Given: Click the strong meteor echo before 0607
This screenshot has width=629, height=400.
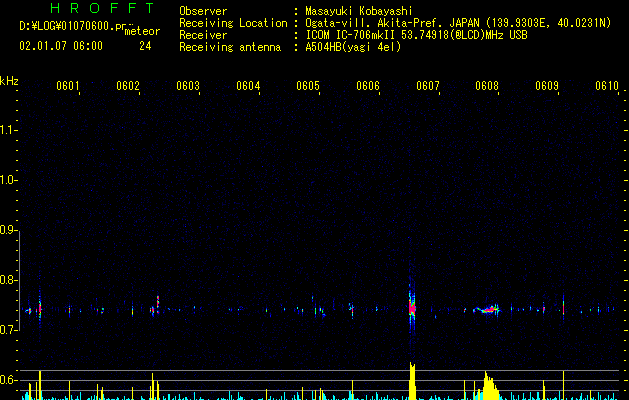Looking at the screenshot, I should coord(412,307).
